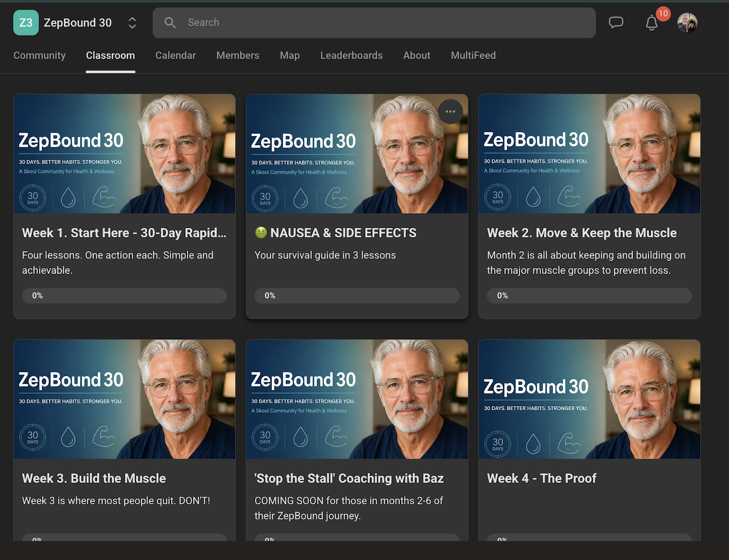Screen dimensions: 729x560
Task: Open the Calendar tab
Action: point(176,56)
